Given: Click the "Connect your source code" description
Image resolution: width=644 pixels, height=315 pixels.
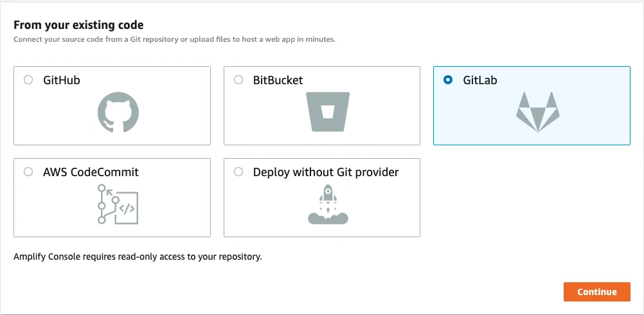Looking at the screenshot, I should coord(174,40).
